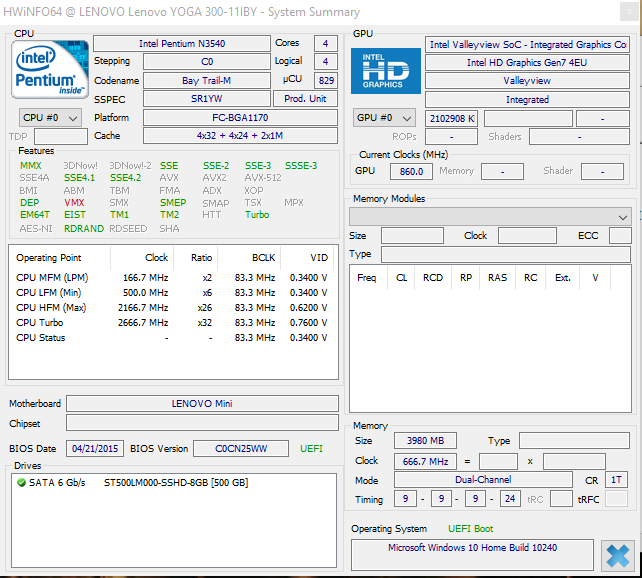Click the Intel Valleyview SoC GPU name field
The height and width of the screenshot is (578, 642).
click(x=527, y=44)
